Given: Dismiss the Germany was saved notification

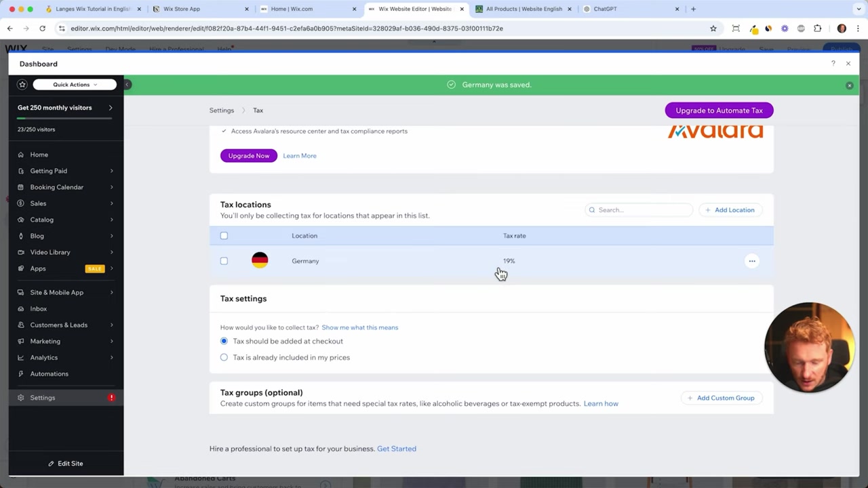Looking at the screenshot, I should 849,85.
